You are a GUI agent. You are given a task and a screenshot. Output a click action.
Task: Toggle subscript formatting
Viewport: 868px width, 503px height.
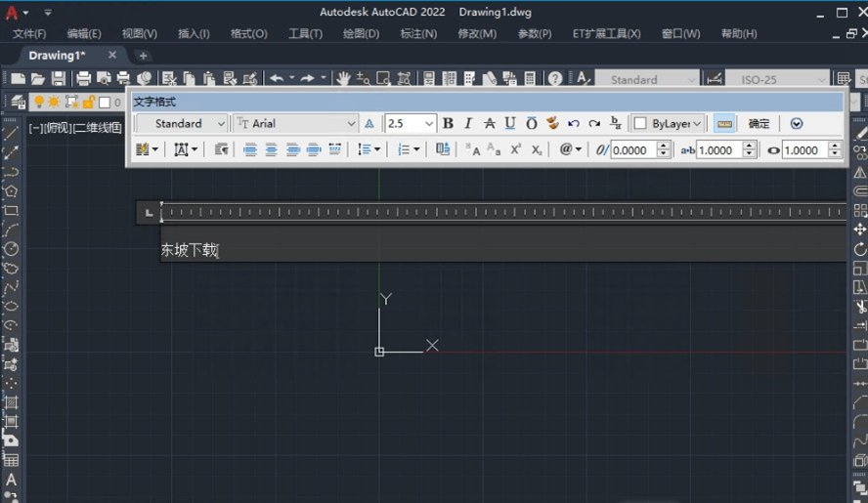coord(537,149)
